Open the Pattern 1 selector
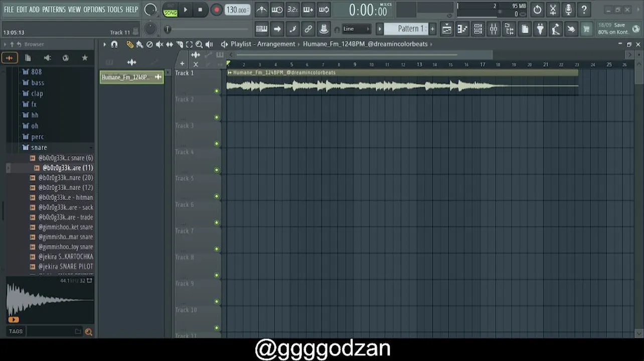The width and height of the screenshot is (644, 361). 405,29
